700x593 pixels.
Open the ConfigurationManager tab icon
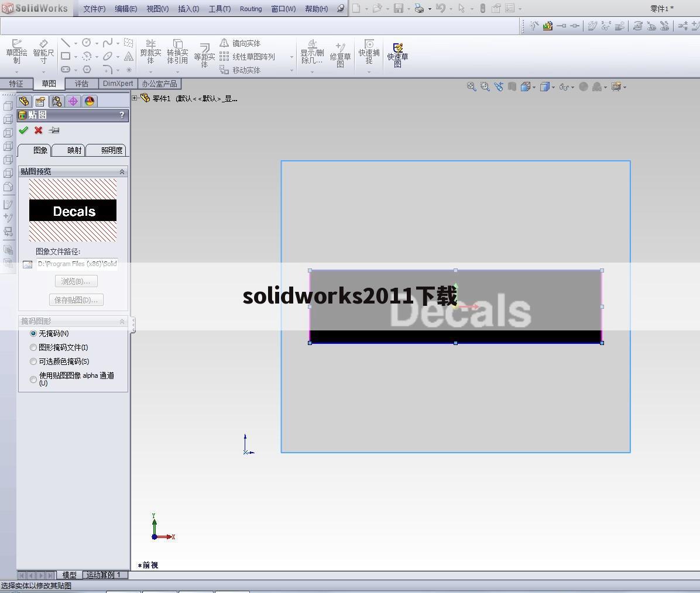57,101
